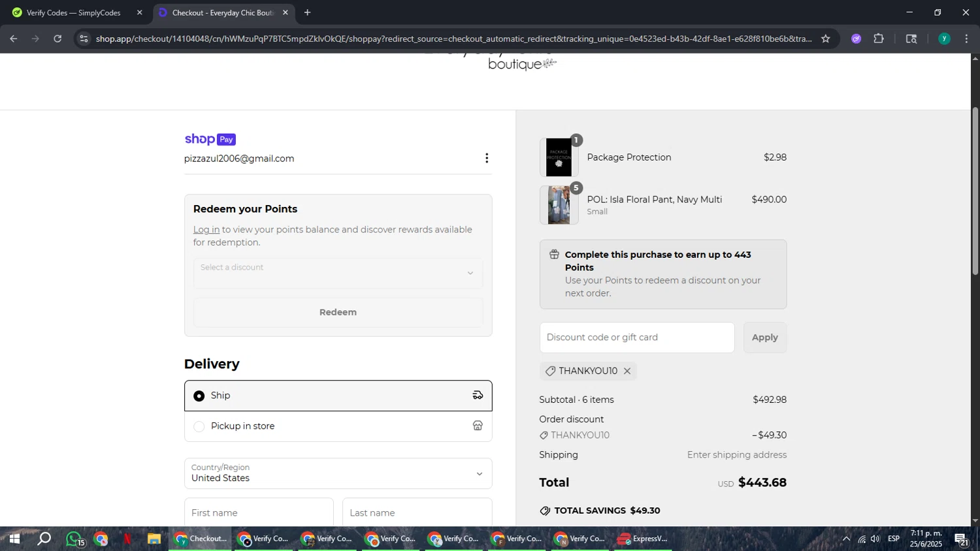Open File Explorer from the taskbar

[x=154, y=539]
